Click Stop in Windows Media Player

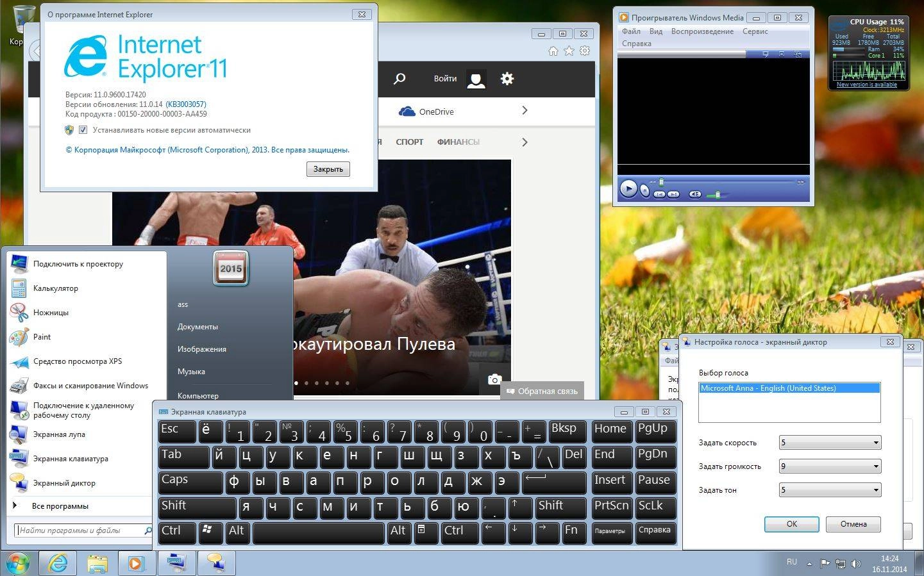click(x=644, y=192)
